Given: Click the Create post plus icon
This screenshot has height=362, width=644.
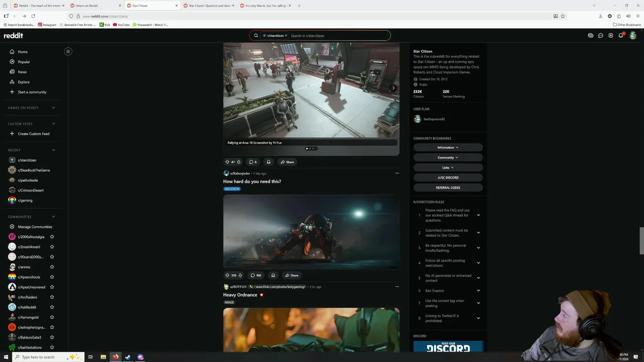Looking at the screenshot, I should [x=611, y=36].
